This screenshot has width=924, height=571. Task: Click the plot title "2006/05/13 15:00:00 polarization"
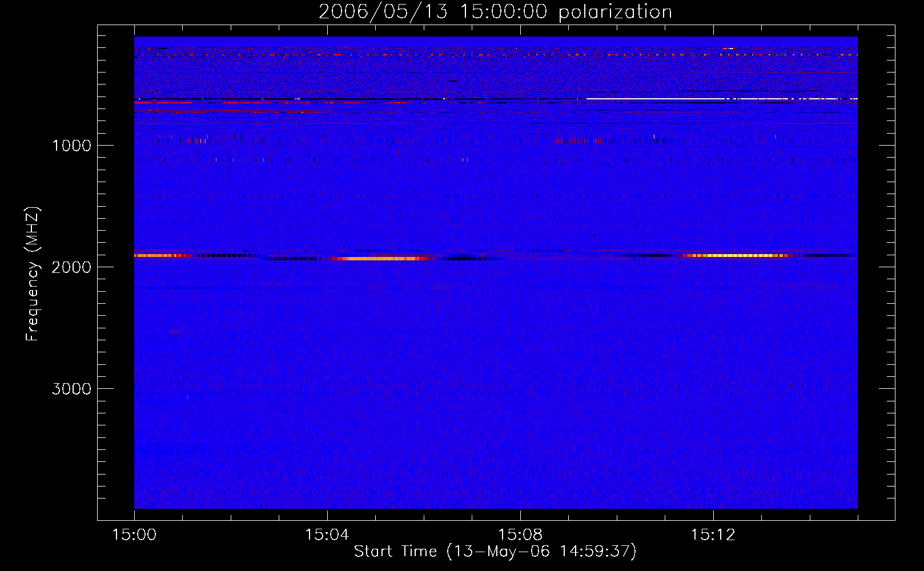[495, 11]
